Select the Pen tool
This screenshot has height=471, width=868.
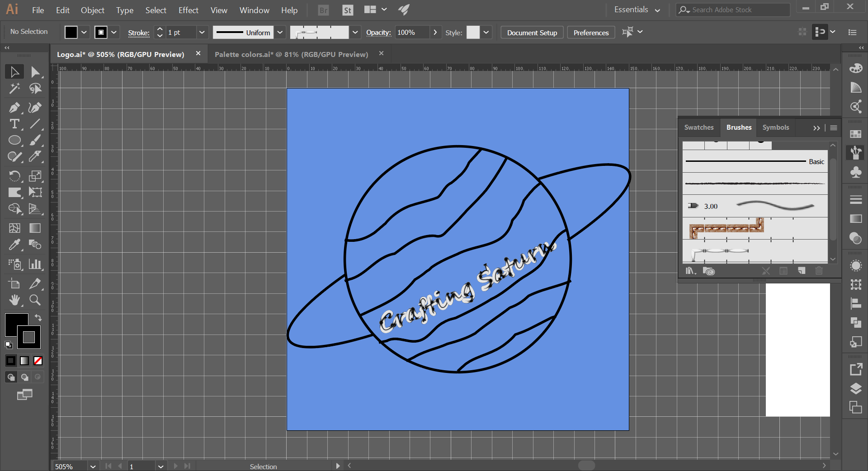[14, 108]
